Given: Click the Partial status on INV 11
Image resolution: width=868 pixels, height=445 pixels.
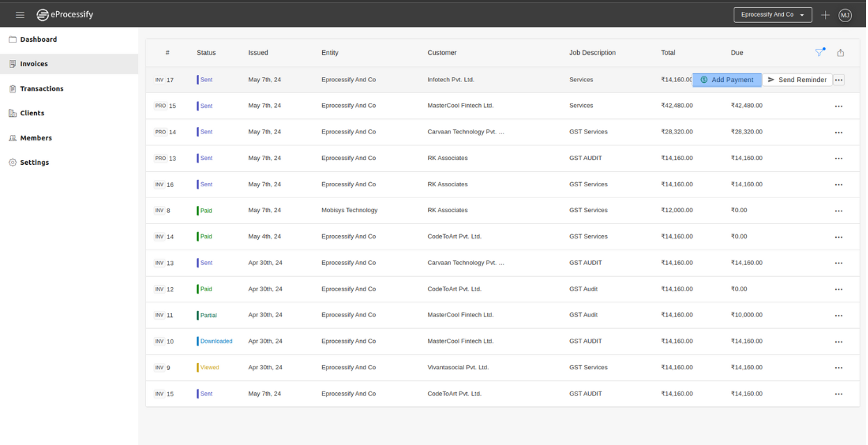Looking at the screenshot, I should tap(208, 316).
